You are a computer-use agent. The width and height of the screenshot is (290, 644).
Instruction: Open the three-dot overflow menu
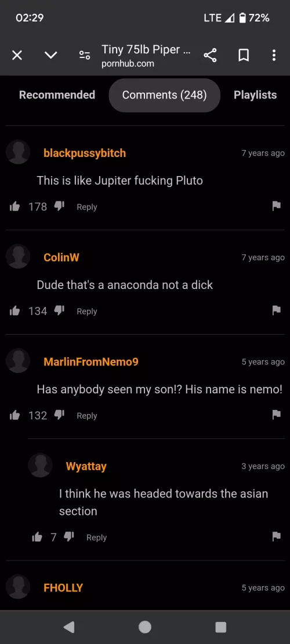(x=274, y=56)
